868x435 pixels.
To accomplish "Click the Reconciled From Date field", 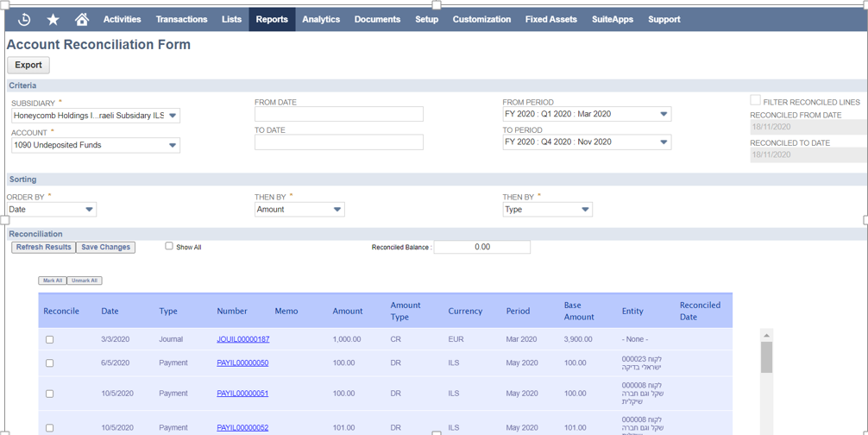I will tap(808, 127).
